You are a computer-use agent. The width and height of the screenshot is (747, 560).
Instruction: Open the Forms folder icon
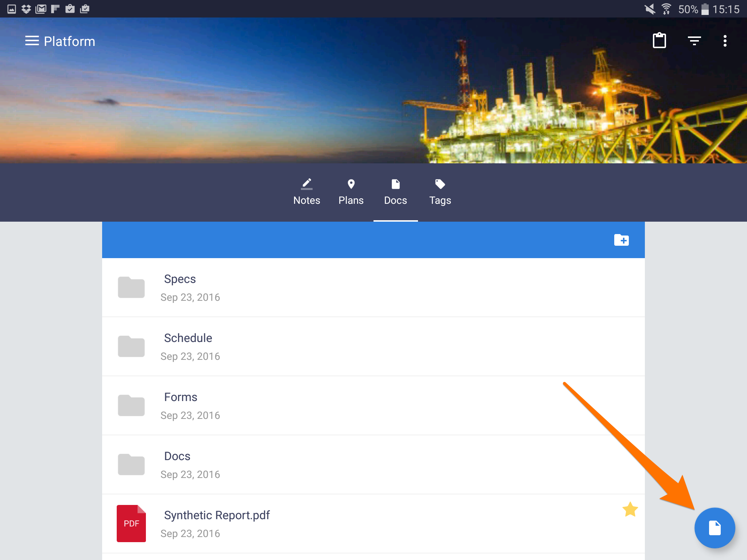click(131, 405)
